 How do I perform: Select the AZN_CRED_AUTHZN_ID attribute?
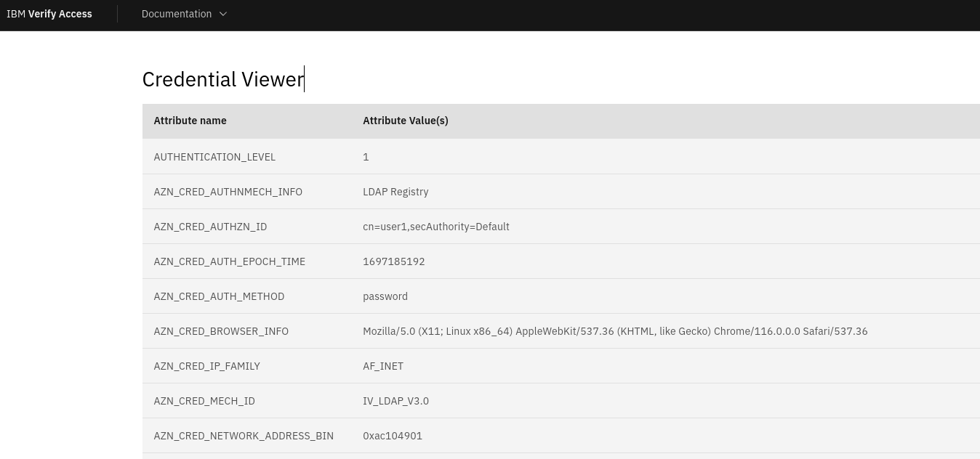point(210,227)
